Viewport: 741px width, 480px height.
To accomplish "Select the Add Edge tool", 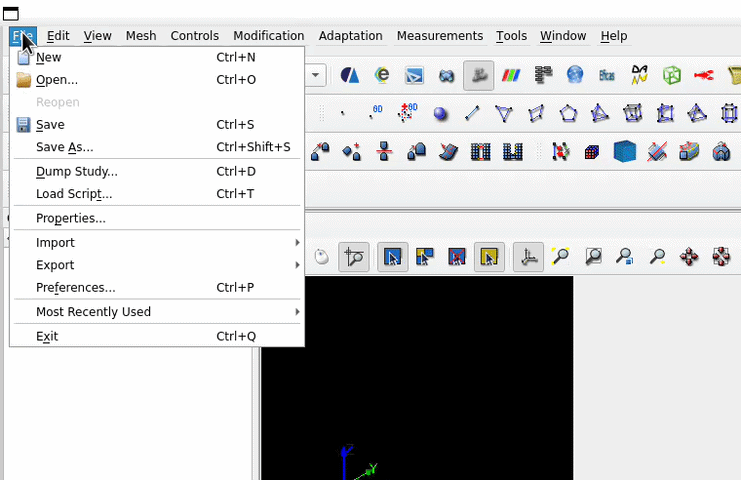I will 472,113.
